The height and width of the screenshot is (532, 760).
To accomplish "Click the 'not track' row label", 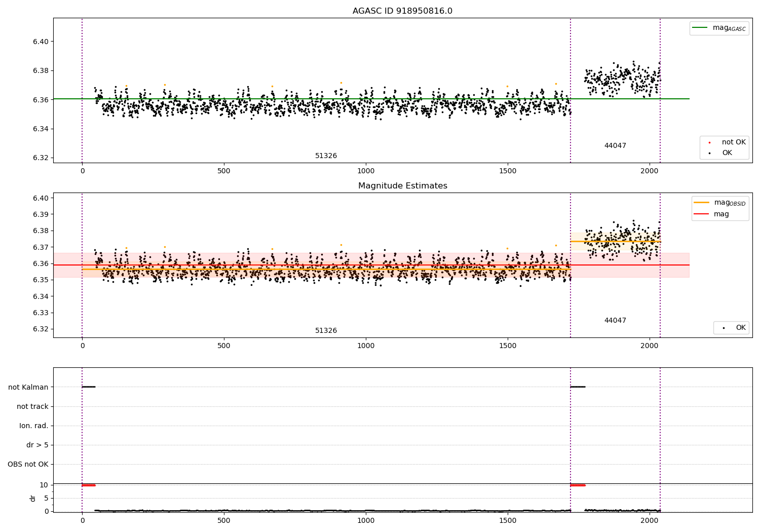I will click(x=32, y=406).
